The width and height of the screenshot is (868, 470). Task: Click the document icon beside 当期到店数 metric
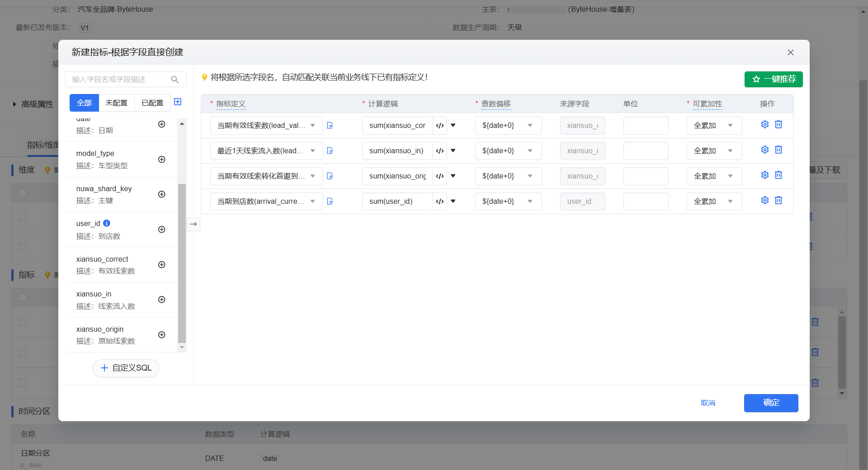(330, 202)
